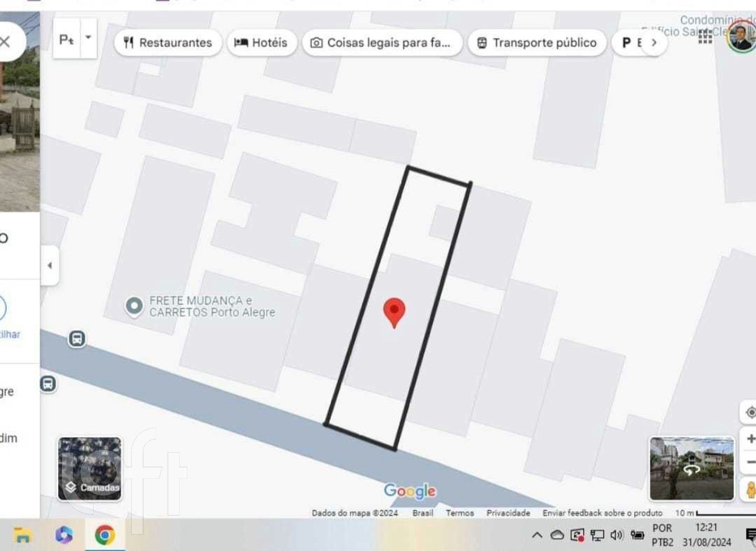Open the Google apps grid icon
756x551 pixels.
pos(705,37)
